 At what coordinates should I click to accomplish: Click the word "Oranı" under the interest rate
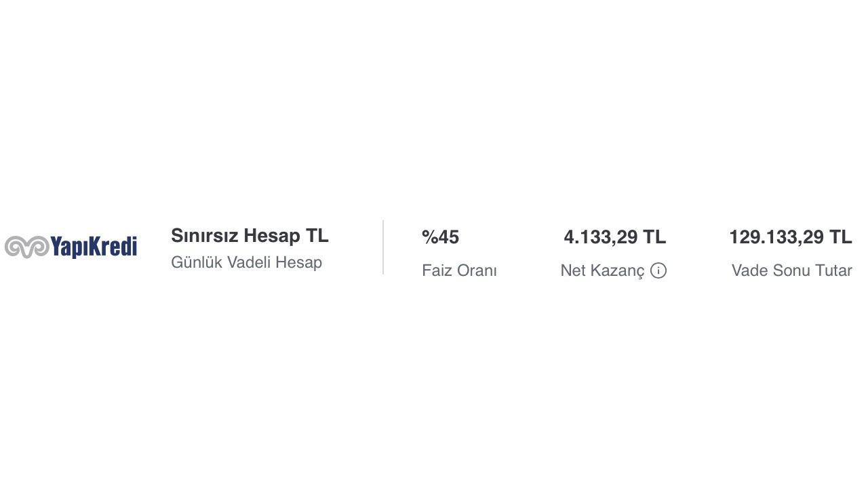(477, 271)
